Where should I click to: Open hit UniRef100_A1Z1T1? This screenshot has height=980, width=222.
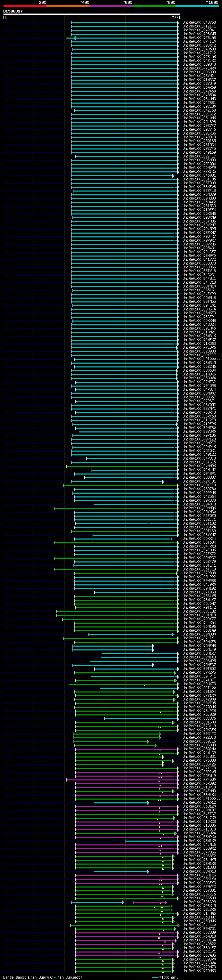(x=199, y=26)
